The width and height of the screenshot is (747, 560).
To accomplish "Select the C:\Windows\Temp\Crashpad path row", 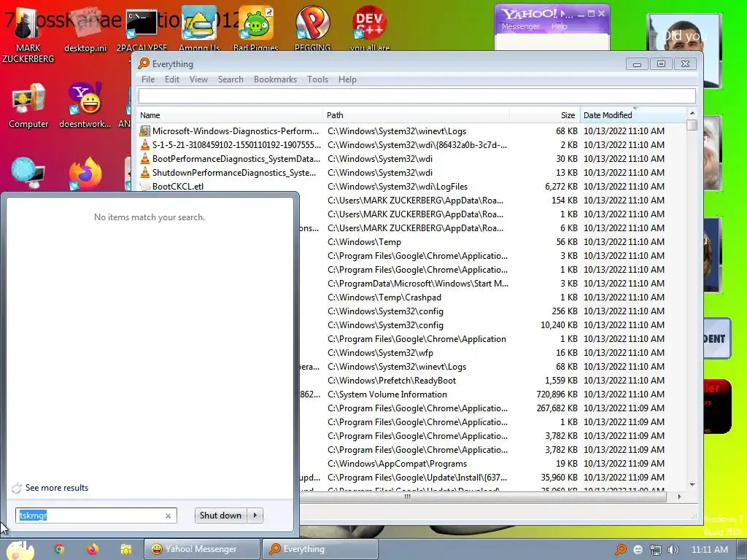I will 493,297.
